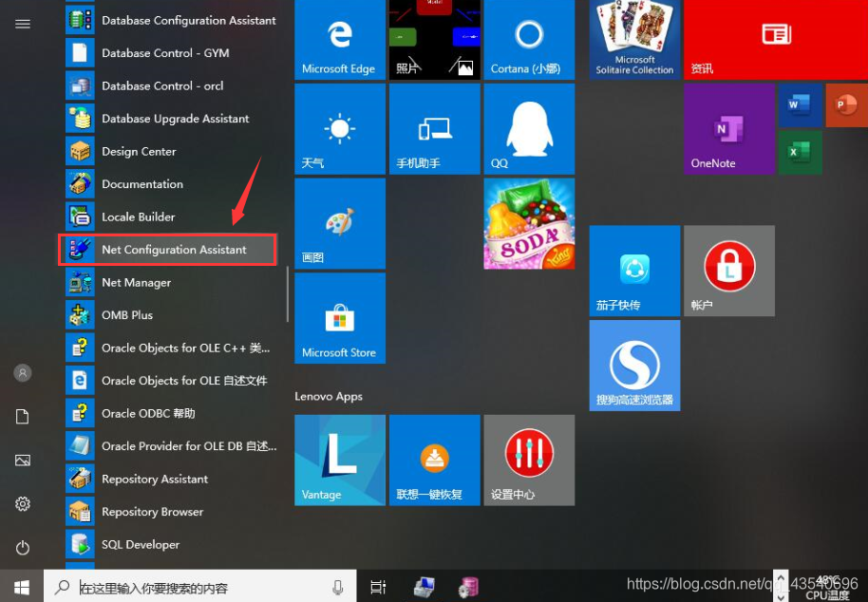Click the microphone icon in search box
Image resolution: width=868 pixels, height=602 pixels.
tap(338, 588)
